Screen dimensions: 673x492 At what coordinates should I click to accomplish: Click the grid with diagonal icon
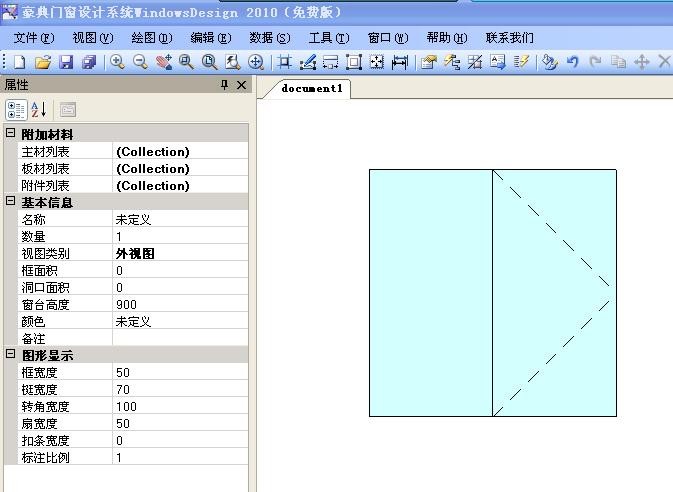click(x=475, y=62)
